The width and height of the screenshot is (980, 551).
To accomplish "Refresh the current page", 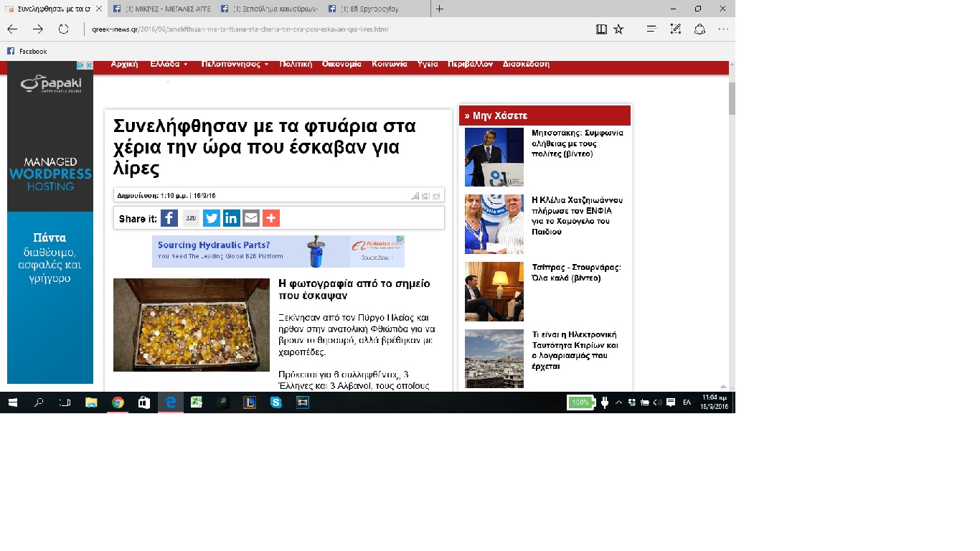I will [x=63, y=29].
